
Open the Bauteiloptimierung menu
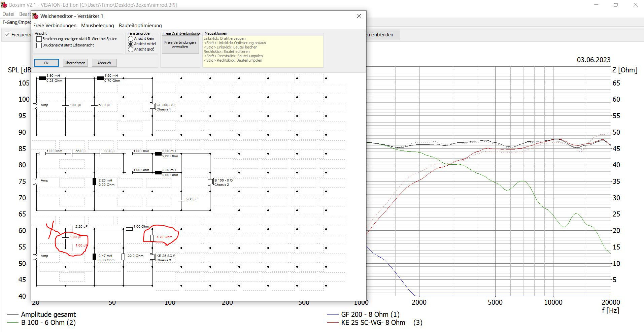(140, 26)
